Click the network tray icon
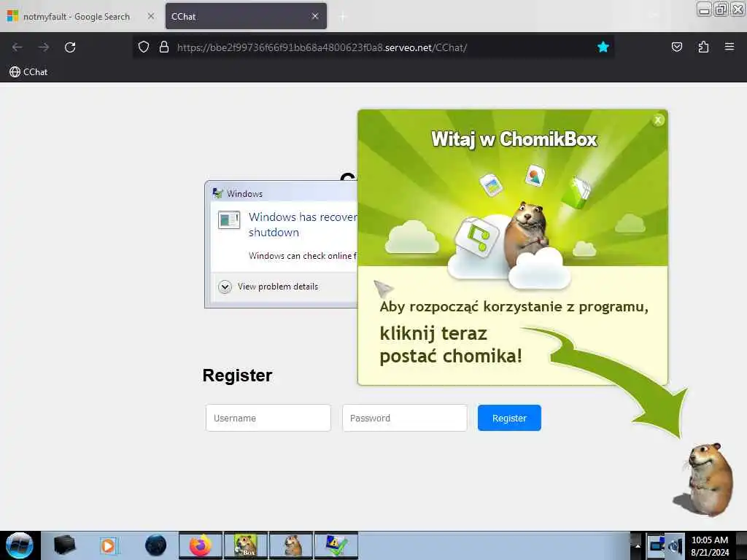Viewport: 747px width, 560px height. coord(657,545)
